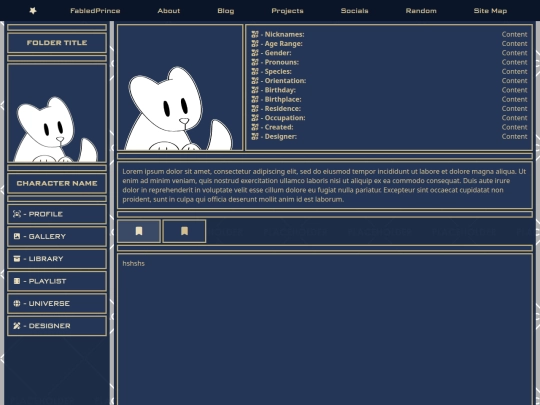Click the Profile face-scan icon
The image size is (540, 405).
(x=17, y=214)
